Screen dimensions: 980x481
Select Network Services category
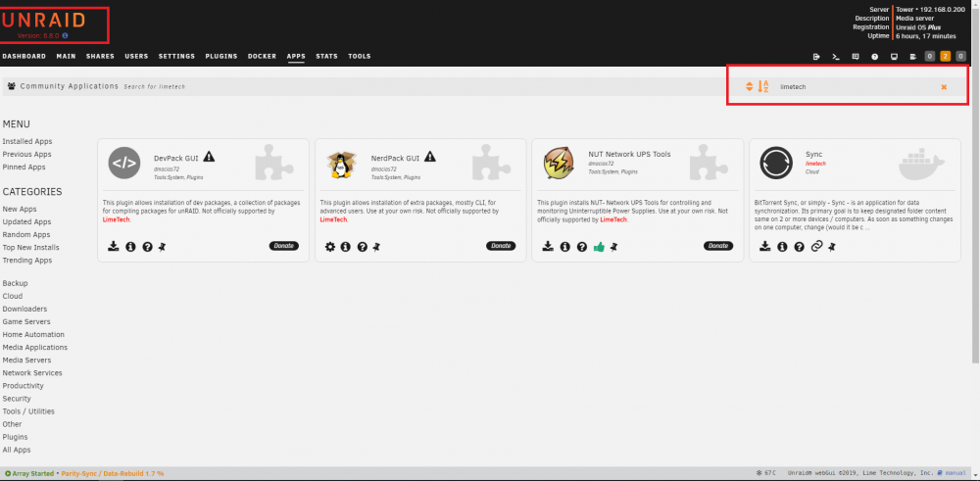pos(32,373)
